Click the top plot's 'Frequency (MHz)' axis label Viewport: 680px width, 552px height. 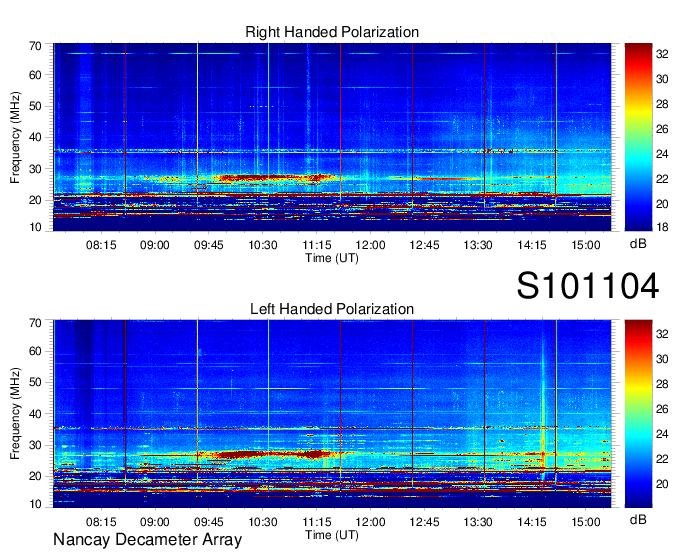click(x=15, y=137)
